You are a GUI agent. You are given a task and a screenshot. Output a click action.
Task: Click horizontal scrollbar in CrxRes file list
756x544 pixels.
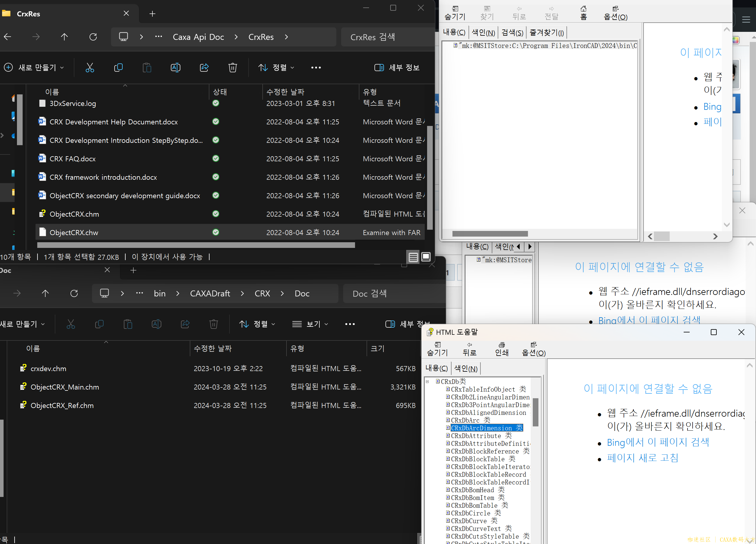point(196,245)
